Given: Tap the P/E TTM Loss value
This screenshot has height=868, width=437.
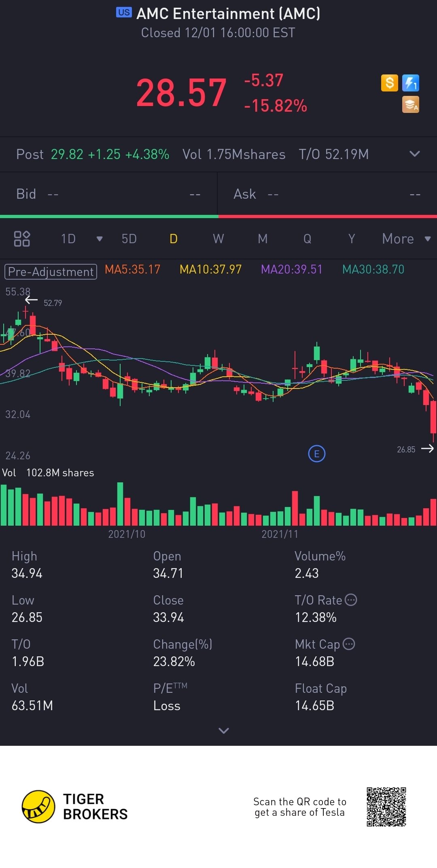Looking at the screenshot, I should coord(167,706).
